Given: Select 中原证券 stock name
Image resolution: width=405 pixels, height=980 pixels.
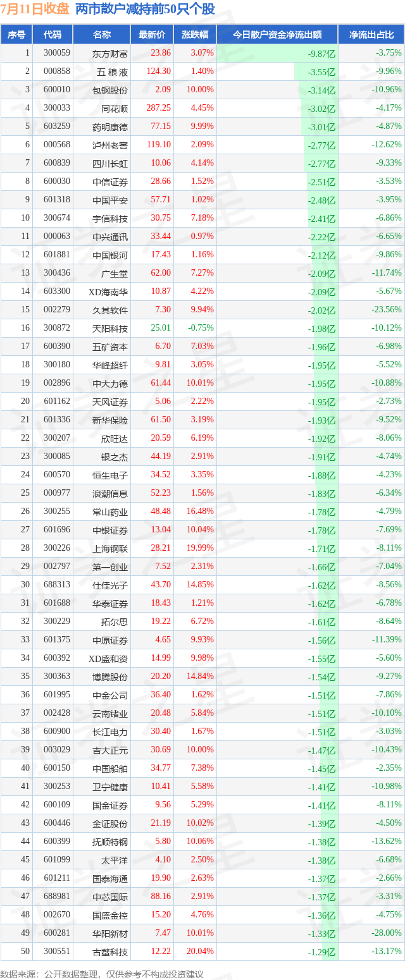Looking at the screenshot, I should pyautogui.click(x=110, y=640).
